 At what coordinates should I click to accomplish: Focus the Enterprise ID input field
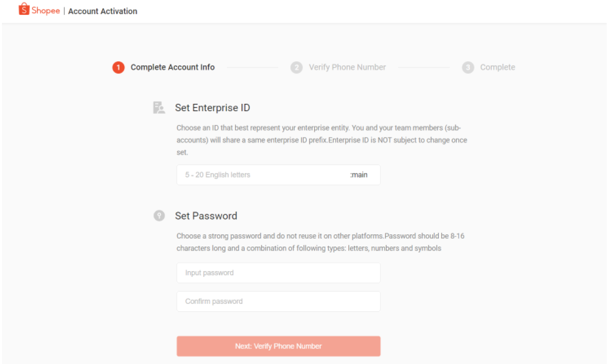(x=258, y=175)
